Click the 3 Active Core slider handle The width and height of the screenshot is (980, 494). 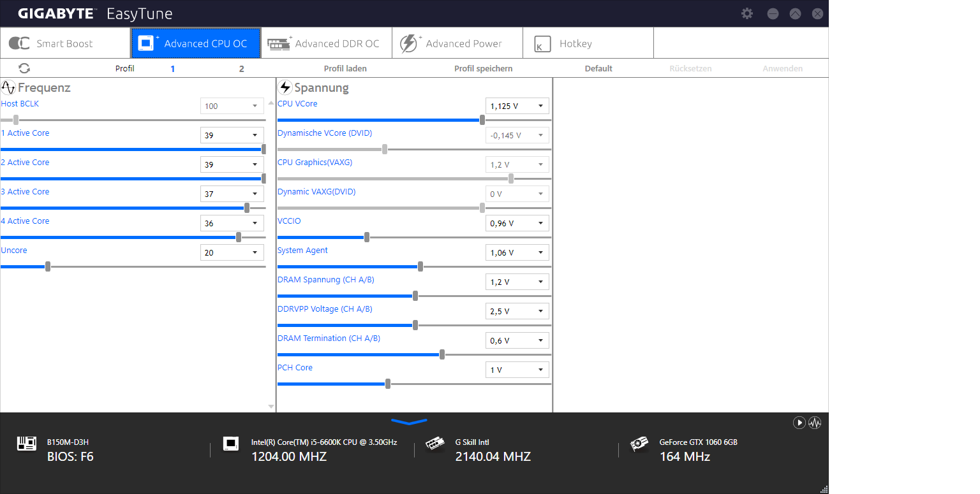(x=247, y=208)
